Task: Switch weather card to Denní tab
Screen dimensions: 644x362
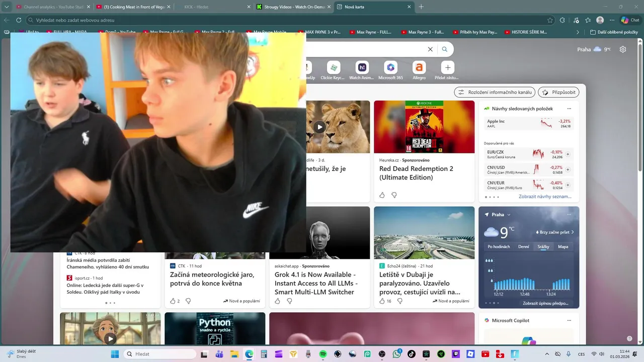Action: point(524,247)
